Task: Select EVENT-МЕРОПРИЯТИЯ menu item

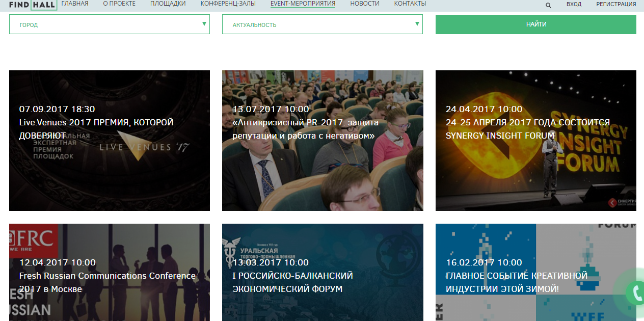Action: click(303, 4)
